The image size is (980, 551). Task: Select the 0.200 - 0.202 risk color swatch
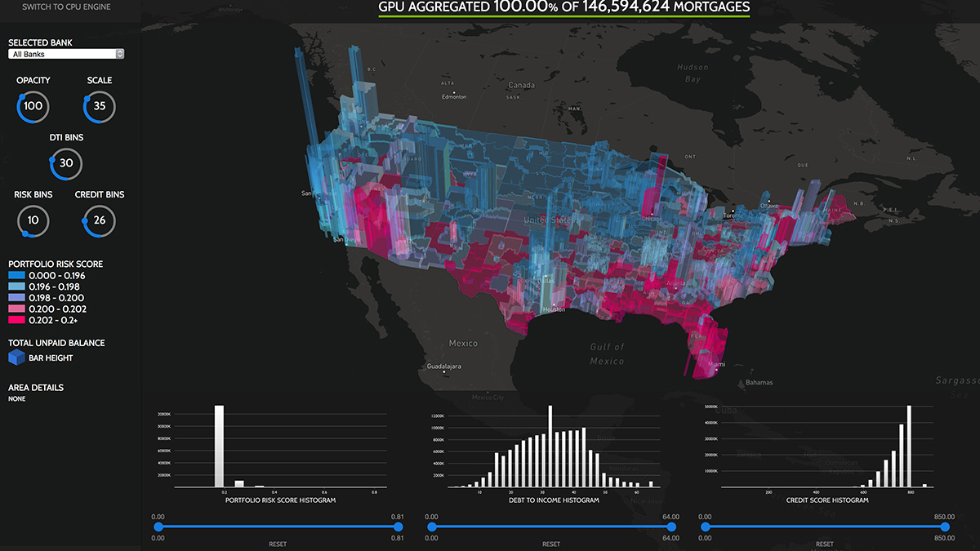(17, 309)
